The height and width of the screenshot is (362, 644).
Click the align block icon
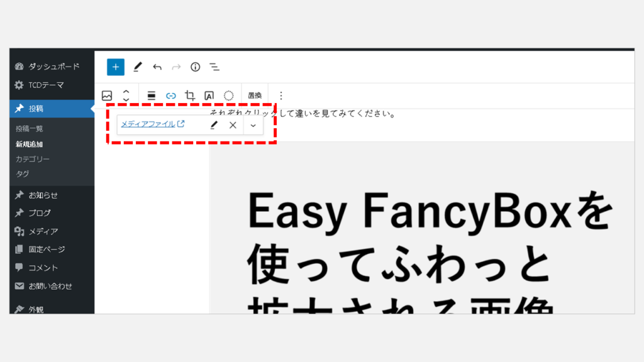point(152,96)
